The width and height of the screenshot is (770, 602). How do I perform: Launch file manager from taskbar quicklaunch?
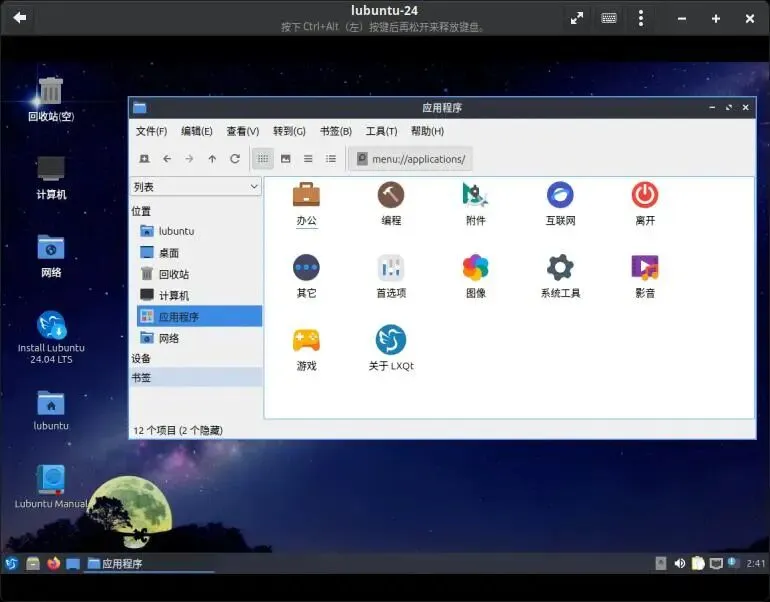click(x=33, y=563)
